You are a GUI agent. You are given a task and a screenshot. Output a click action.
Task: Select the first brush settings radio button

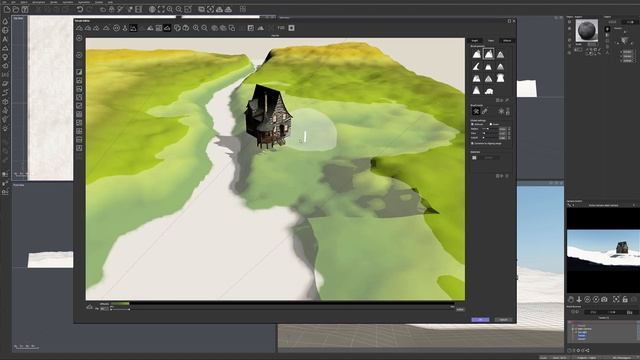coord(473,124)
